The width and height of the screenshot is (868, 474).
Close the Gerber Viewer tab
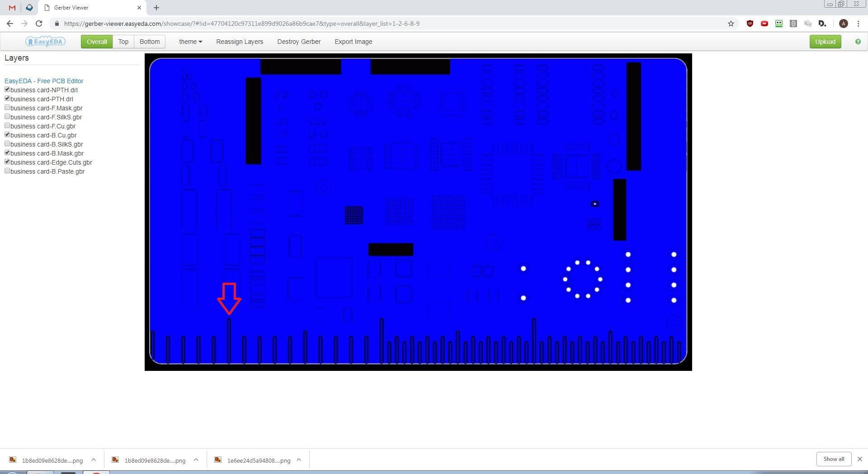[x=139, y=8]
